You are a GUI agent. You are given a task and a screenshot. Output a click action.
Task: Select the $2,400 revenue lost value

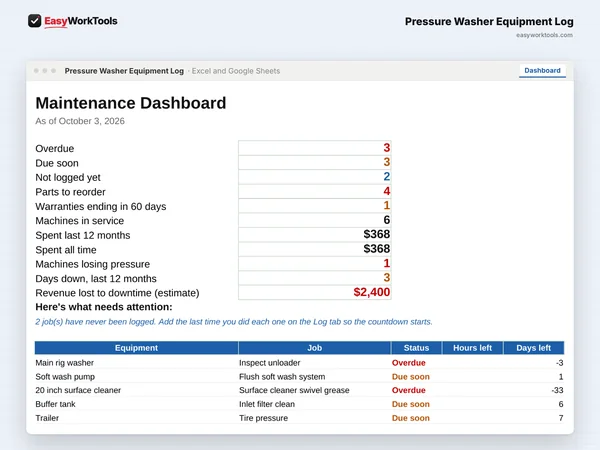click(x=315, y=292)
